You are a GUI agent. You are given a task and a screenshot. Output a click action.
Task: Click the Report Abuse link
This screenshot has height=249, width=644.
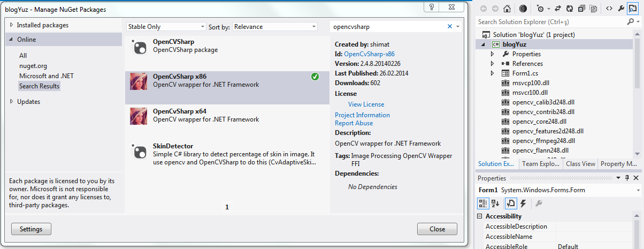(x=354, y=123)
